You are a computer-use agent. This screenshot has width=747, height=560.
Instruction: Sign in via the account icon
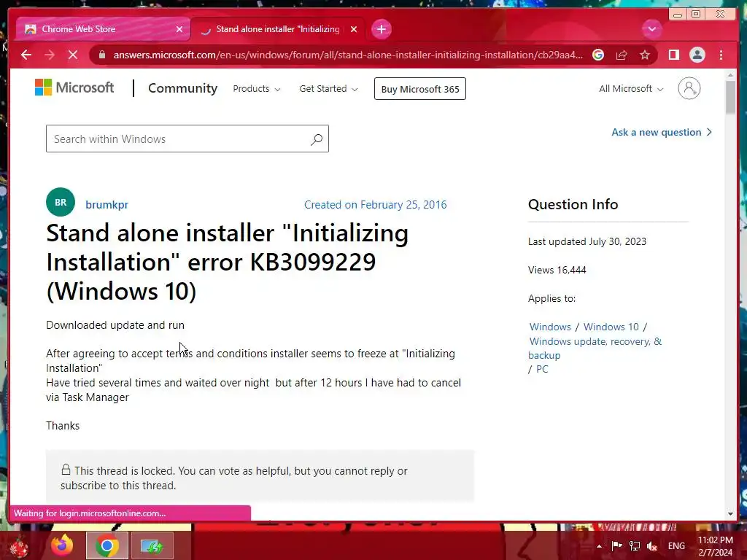689,88
